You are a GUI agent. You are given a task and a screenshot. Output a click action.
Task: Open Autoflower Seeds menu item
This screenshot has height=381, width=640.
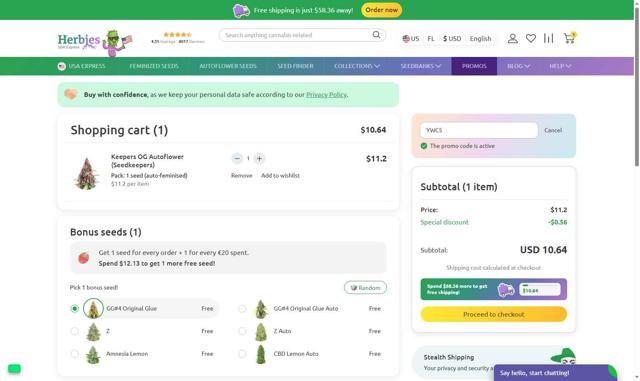[x=228, y=66]
